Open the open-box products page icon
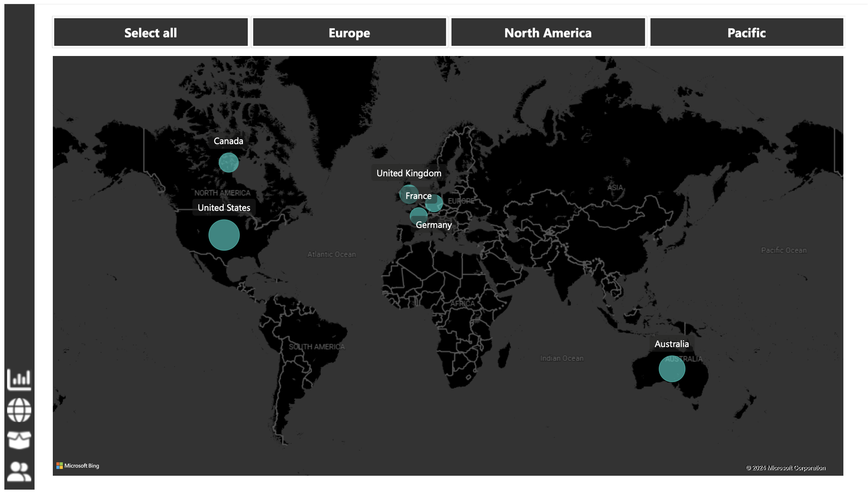 coord(19,440)
